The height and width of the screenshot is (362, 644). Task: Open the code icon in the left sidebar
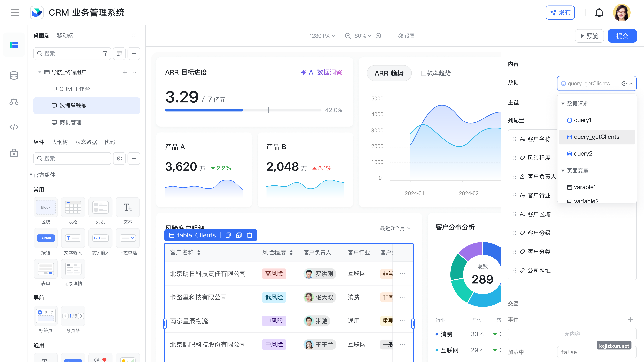point(14,127)
